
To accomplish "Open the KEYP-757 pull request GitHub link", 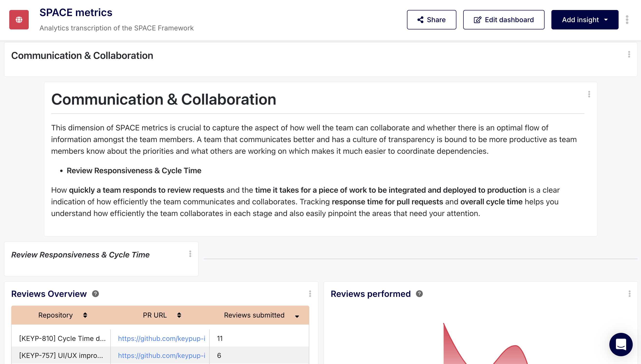I will (161, 355).
